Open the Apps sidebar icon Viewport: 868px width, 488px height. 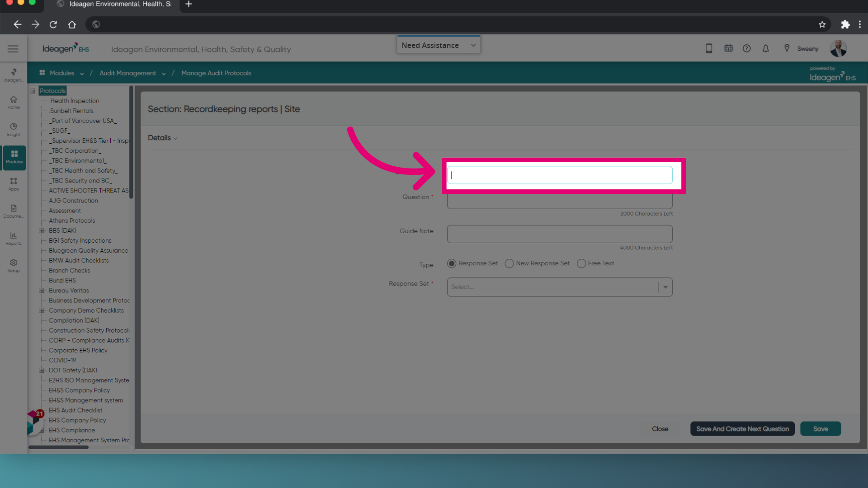point(14,184)
